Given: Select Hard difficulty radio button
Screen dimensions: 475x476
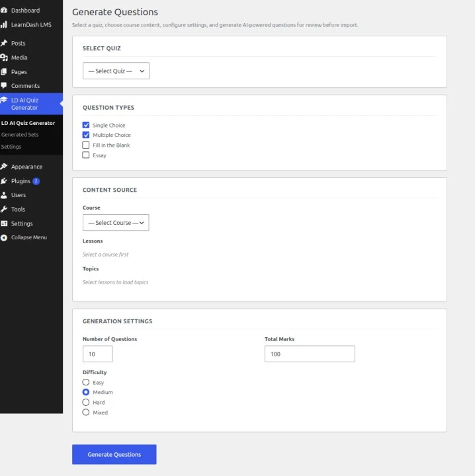Looking at the screenshot, I should tap(86, 402).
